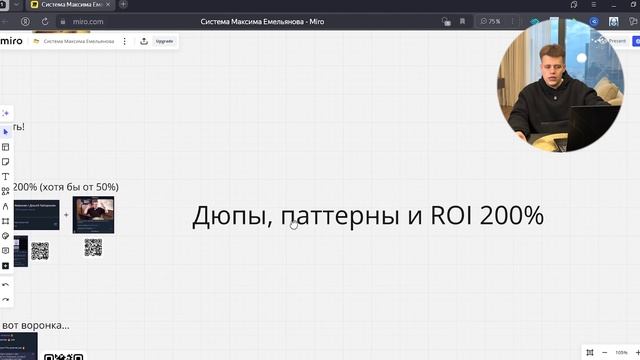Screen dimensions: 640x360
Task: Open the browser hamburger menu
Action: pos(594,4)
